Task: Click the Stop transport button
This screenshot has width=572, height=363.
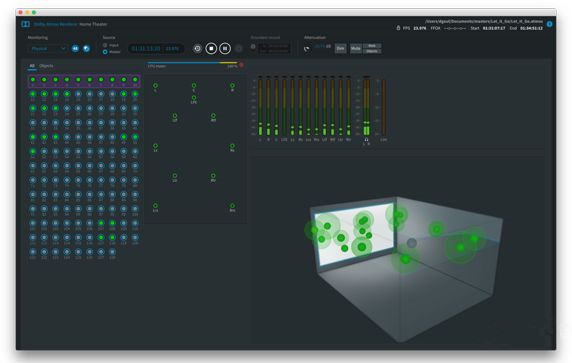Action: [x=211, y=49]
